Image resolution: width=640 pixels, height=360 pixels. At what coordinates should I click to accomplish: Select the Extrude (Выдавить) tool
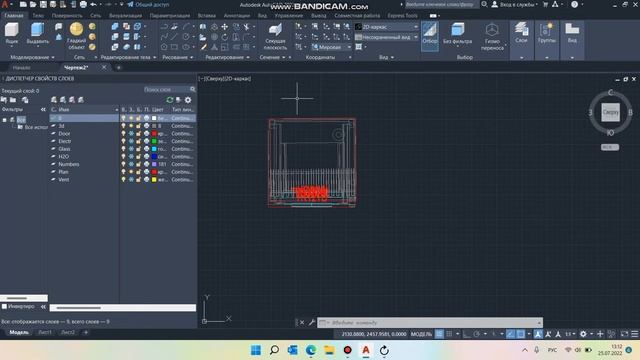(x=38, y=33)
